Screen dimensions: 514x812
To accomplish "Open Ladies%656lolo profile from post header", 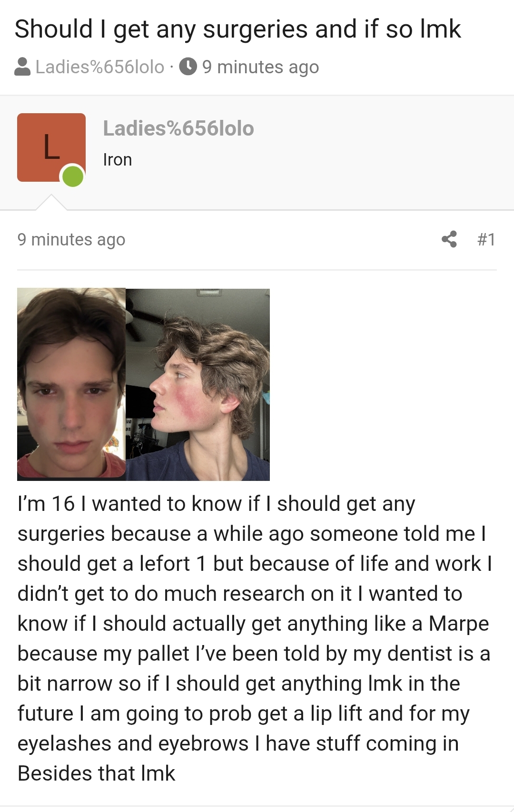I will coord(178,128).
